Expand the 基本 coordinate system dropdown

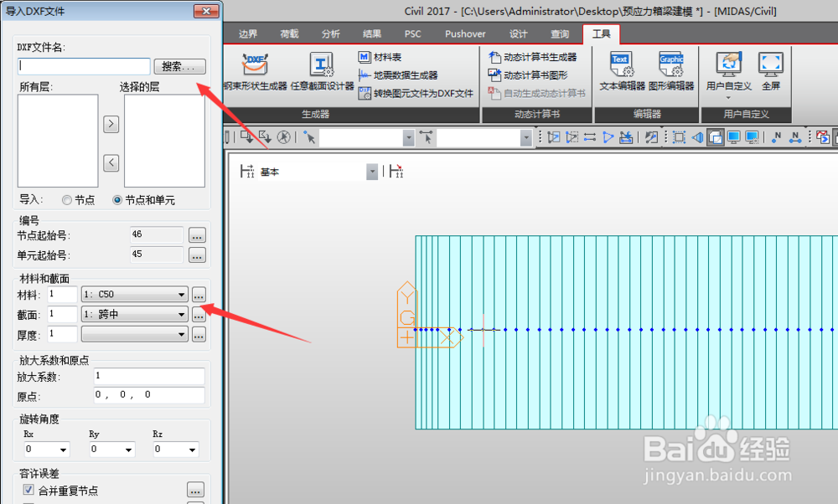tap(372, 172)
